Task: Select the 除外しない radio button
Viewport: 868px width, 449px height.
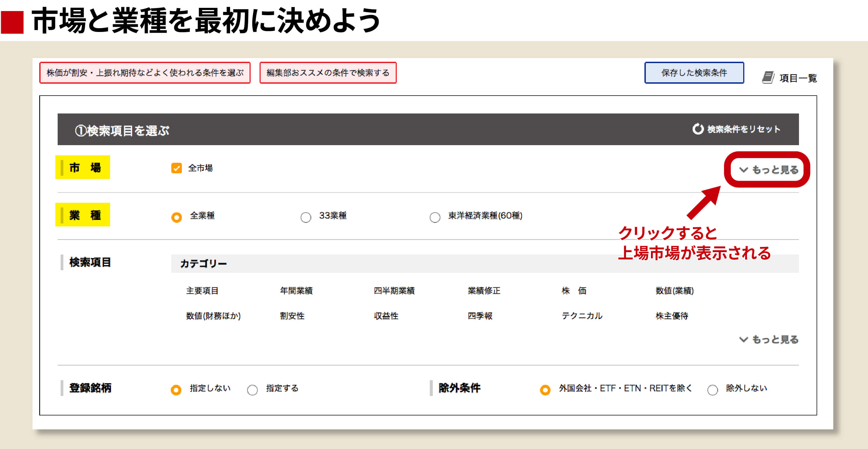Action: (712, 390)
